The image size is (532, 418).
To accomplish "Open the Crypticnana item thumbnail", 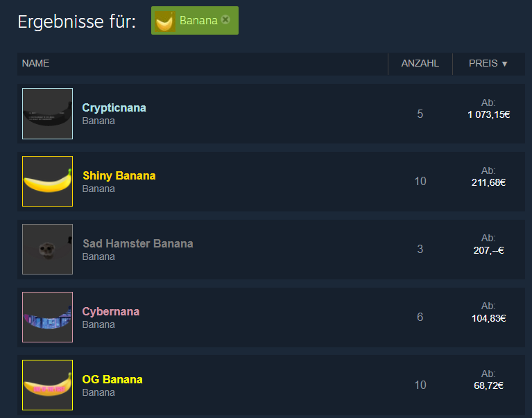I will 47,114.
